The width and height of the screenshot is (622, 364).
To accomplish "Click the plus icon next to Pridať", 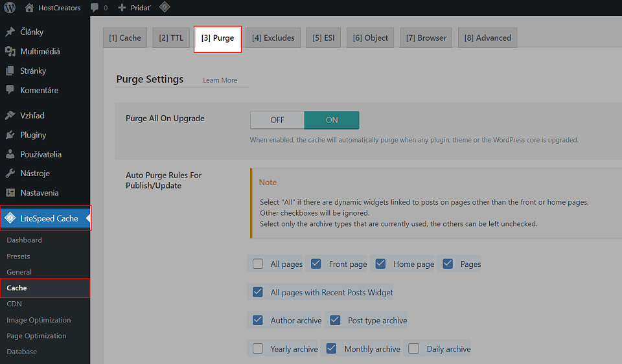I will pyautogui.click(x=122, y=8).
